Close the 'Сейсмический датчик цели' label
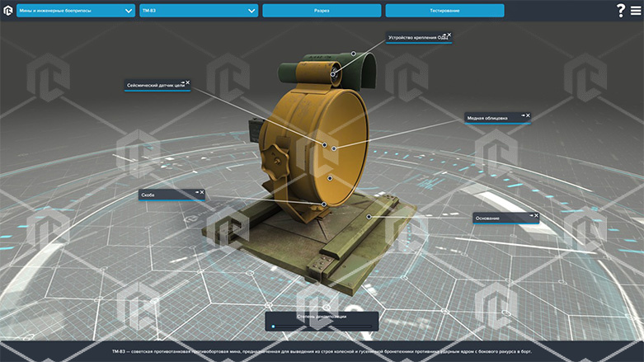 click(x=188, y=82)
